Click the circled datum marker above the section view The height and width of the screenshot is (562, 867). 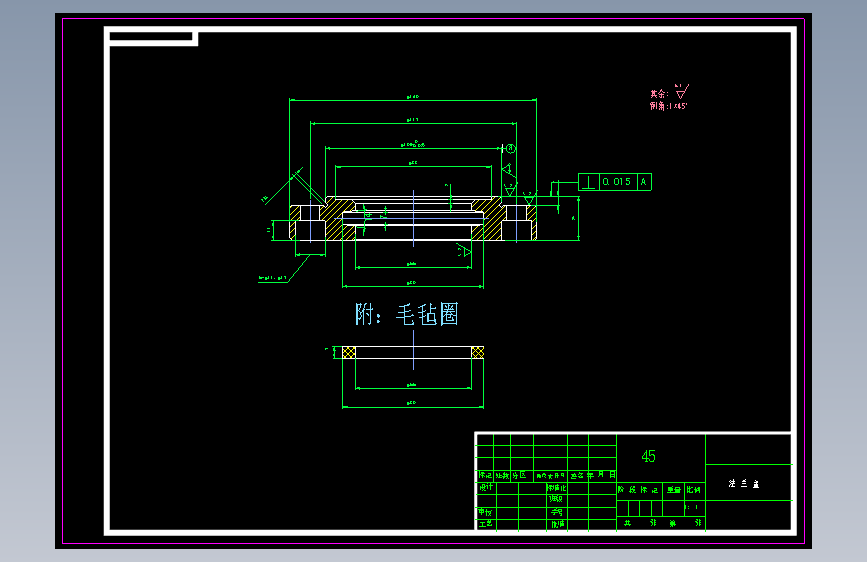click(510, 148)
